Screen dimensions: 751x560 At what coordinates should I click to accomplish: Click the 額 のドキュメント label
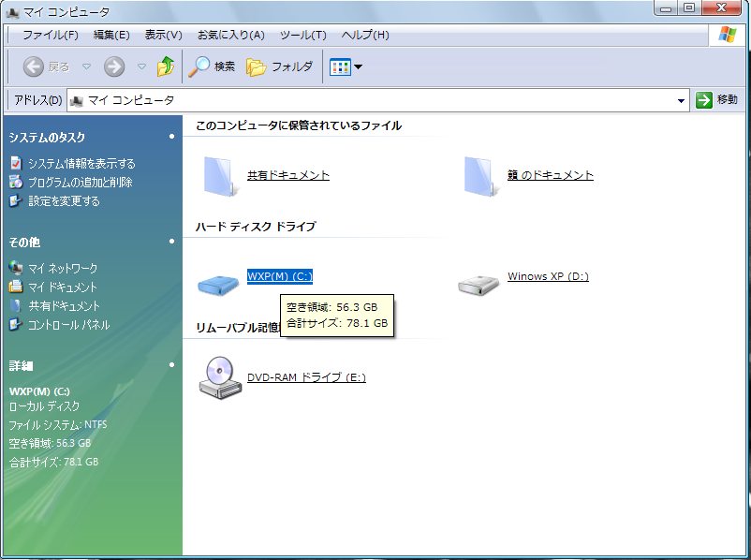551,175
